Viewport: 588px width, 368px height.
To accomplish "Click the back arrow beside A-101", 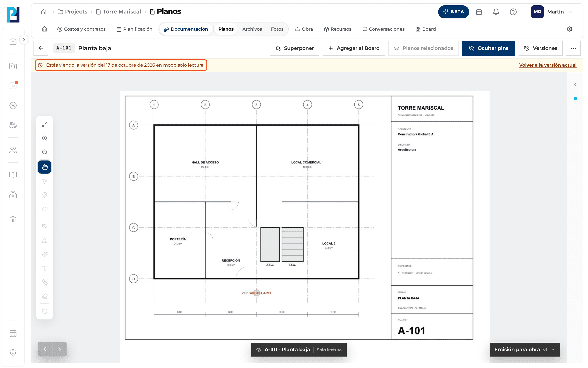I will tap(41, 48).
